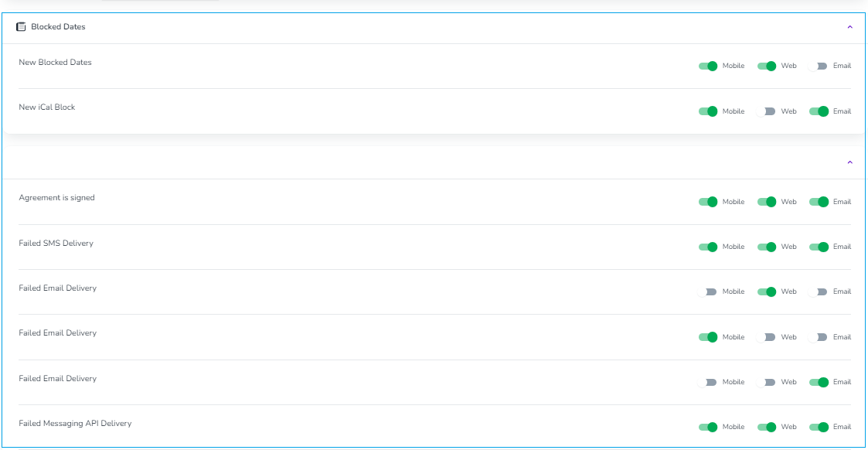This screenshot has height=450, width=868.
Task: Disable Web for New Blocked Dates
Action: click(767, 66)
